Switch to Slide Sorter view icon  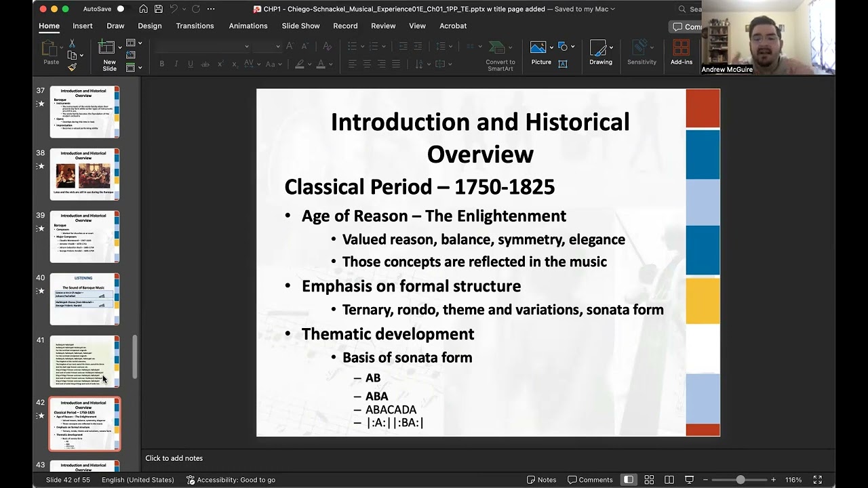click(x=649, y=479)
